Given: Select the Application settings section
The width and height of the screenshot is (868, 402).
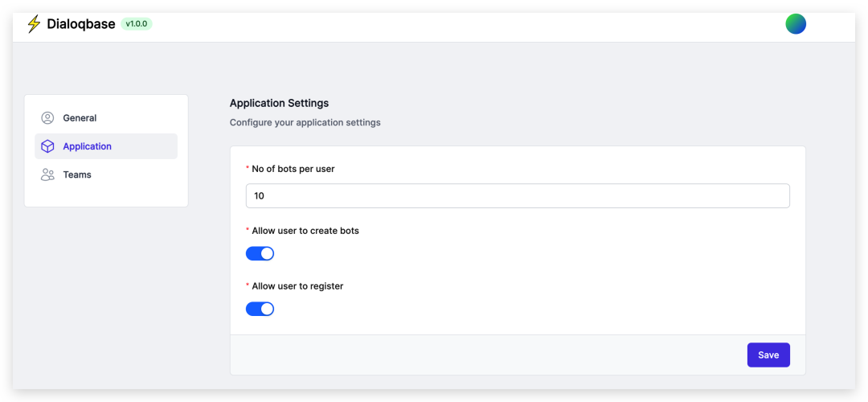Looking at the screenshot, I should pyautogui.click(x=106, y=146).
